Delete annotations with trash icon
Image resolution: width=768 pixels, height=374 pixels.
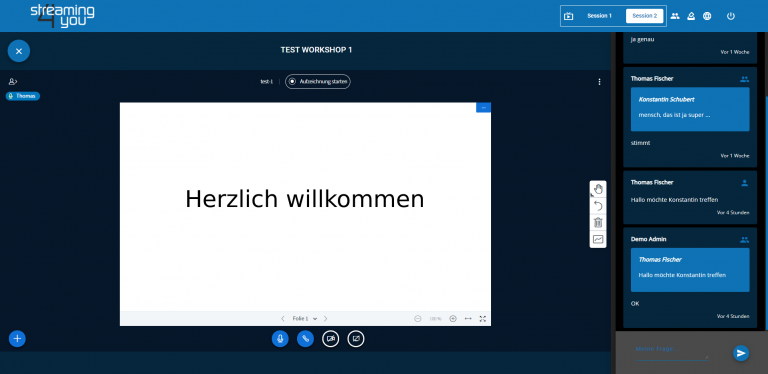[x=598, y=223]
